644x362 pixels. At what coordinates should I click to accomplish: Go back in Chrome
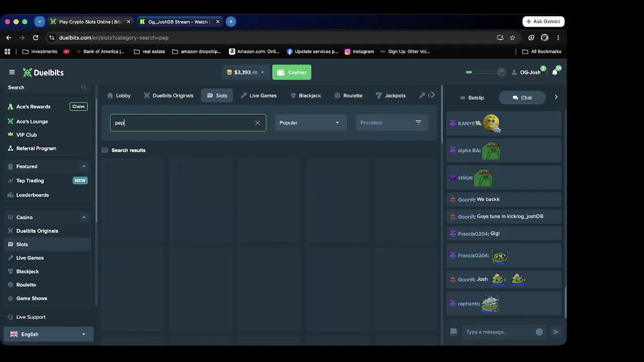click(x=9, y=38)
